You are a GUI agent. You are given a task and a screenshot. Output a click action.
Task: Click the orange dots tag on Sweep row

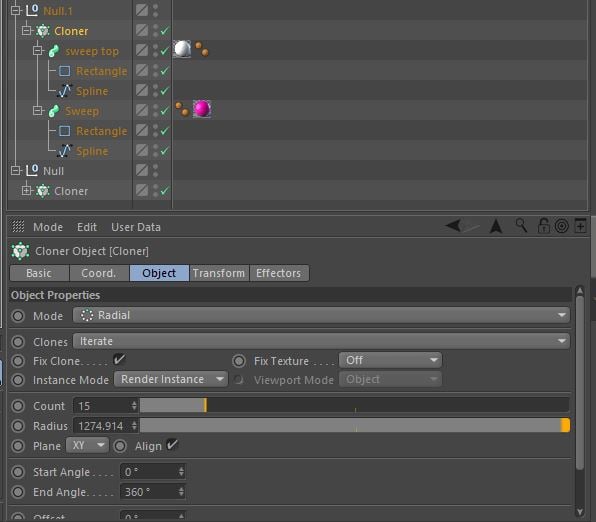[x=182, y=109]
